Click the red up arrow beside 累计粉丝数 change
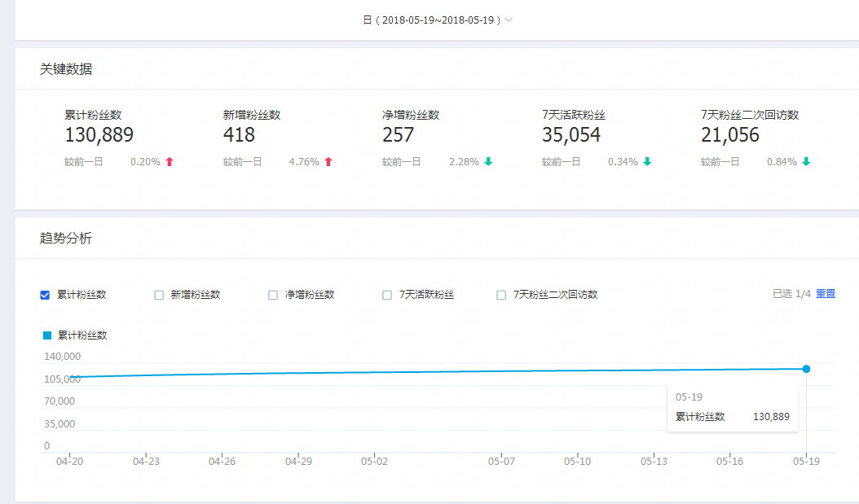 tap(168, 161)
